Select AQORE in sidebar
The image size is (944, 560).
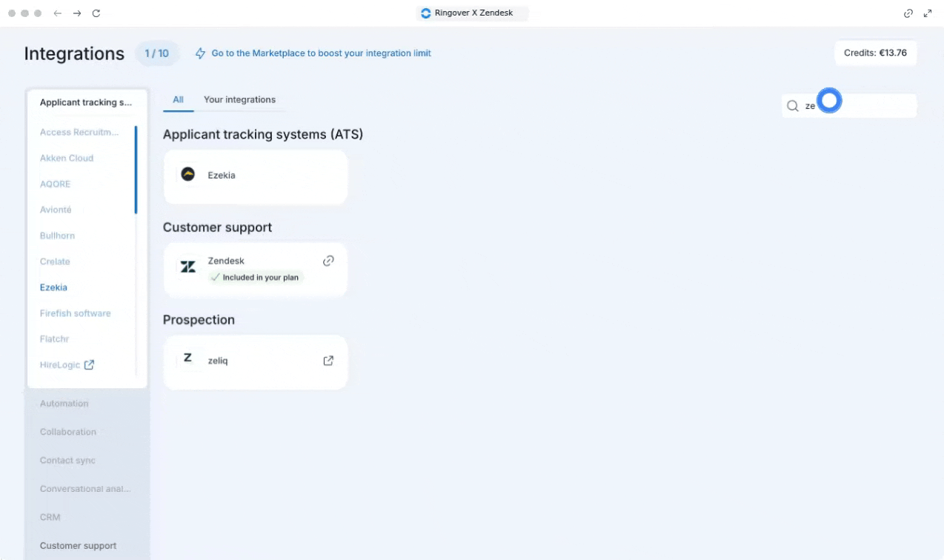click(56, 184)
